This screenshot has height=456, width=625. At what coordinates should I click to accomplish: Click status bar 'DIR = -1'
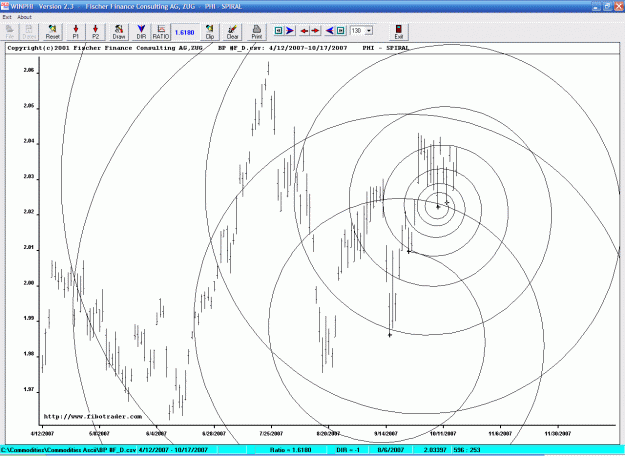[348, 450]
